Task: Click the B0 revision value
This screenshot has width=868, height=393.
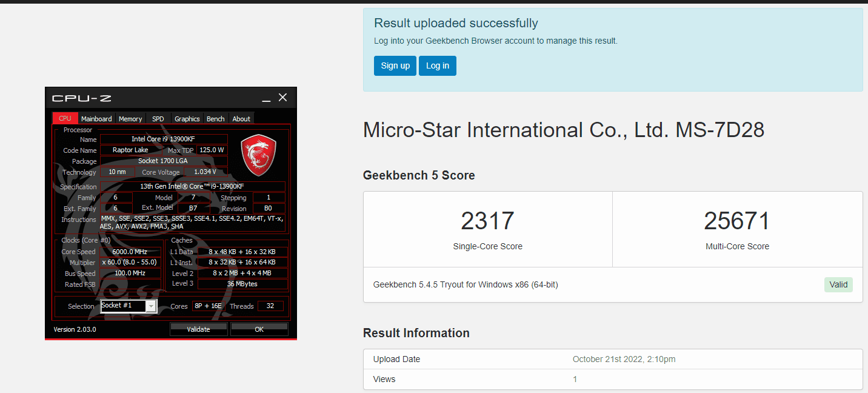Action: (269, 208)
